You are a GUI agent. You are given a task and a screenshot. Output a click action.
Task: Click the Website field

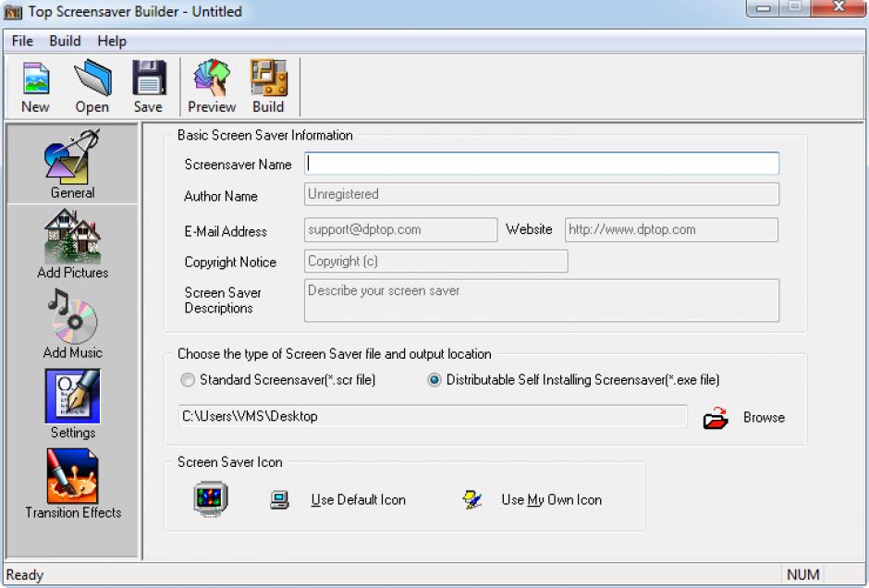pyautogui.click(x=671, y=230)
